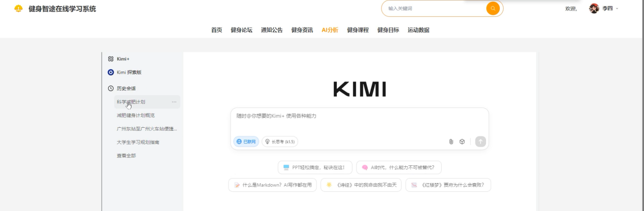Click the 李四 user avatar
Screen dimensions: 644x211
pyautogui.click(x=594, y=9)
